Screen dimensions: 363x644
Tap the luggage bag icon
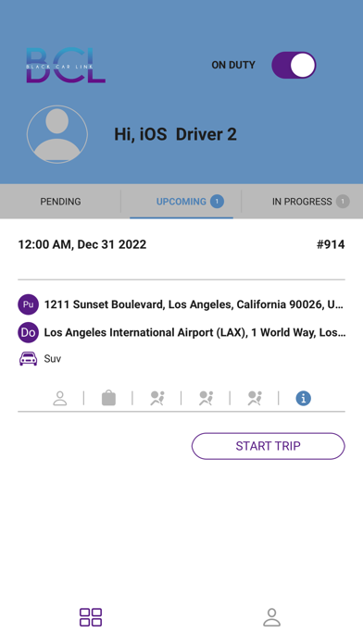(108, 398)
